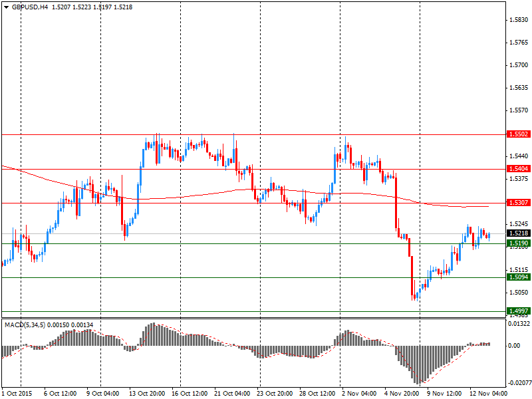This screenshot has height=399, width=532.
Task: Click the MACD zero level 0.00 label
Action: (x=514, y=345)
